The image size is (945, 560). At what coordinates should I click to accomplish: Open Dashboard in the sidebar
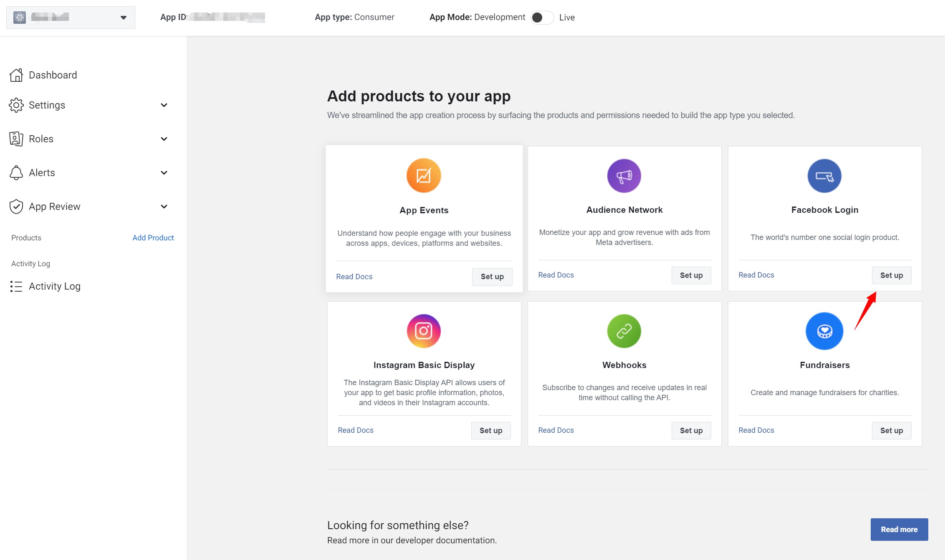[53, 75]
